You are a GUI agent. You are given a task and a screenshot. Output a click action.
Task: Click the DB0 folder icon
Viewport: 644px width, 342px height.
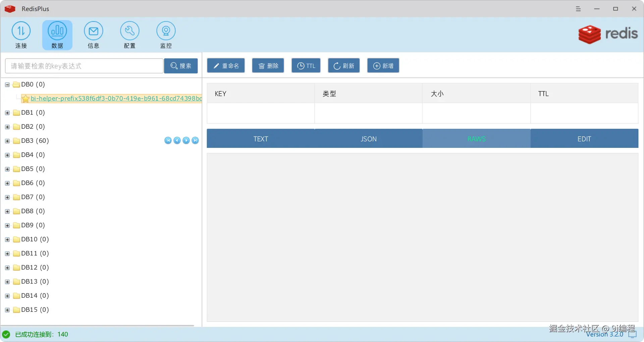tap(16, 84)
